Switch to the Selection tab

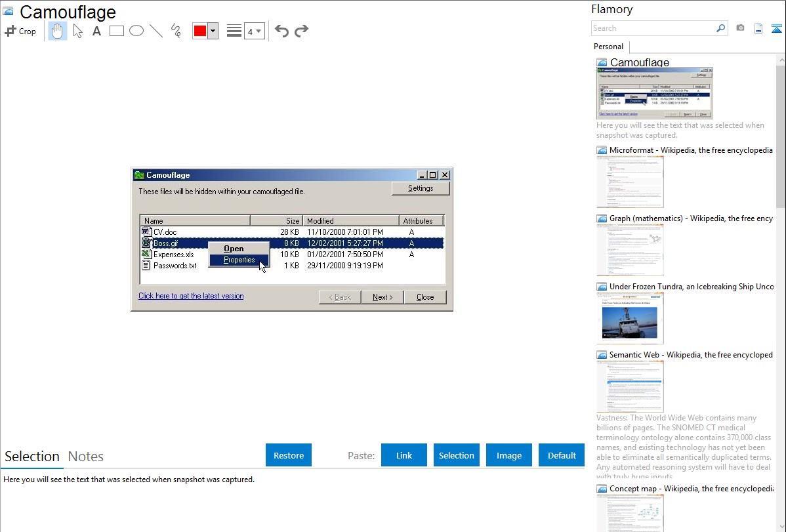(32, 457)
